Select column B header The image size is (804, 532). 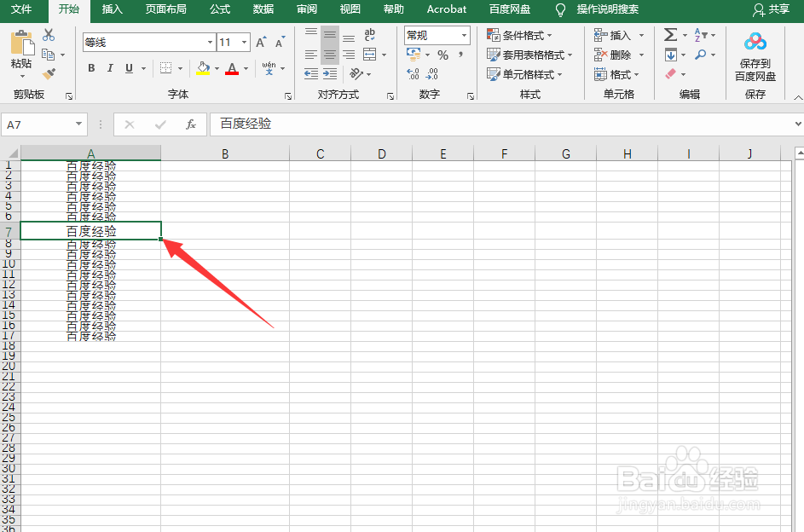click(225, 153)
